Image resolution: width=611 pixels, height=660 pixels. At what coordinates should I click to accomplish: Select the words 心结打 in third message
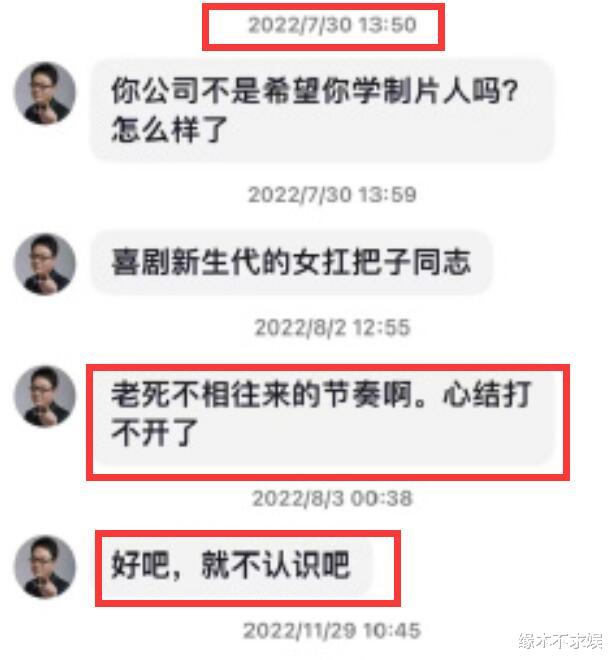487,395
